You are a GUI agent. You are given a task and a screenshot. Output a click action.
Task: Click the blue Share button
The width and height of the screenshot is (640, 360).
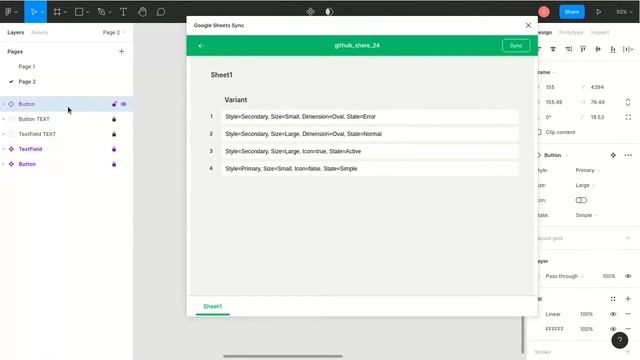[x=571, y=12]
